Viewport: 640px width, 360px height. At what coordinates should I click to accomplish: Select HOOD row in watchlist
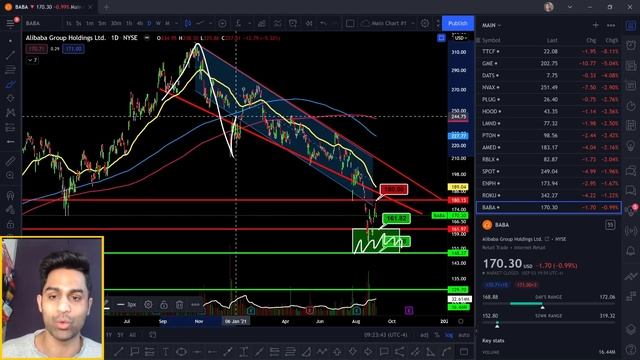[x=549, y=111]
